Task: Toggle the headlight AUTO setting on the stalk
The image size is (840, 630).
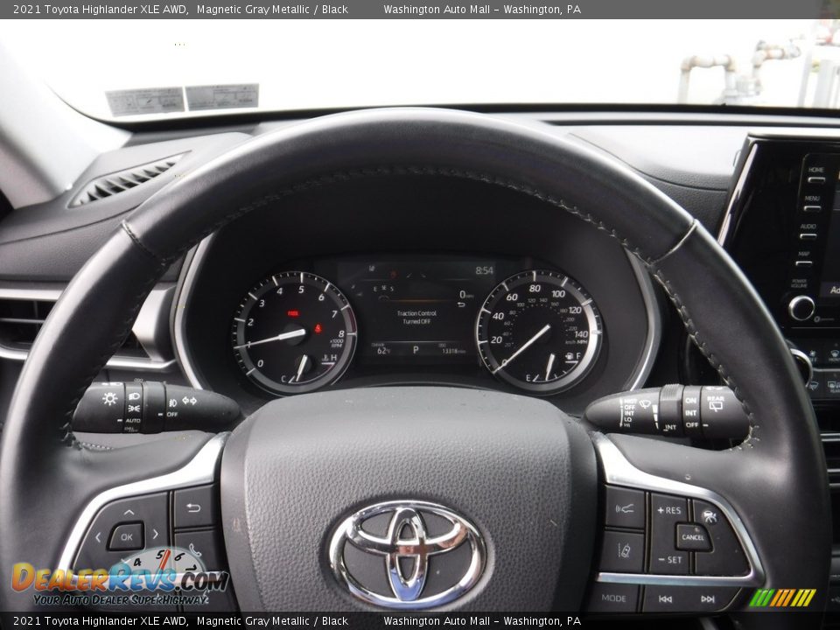Action: 131,420
